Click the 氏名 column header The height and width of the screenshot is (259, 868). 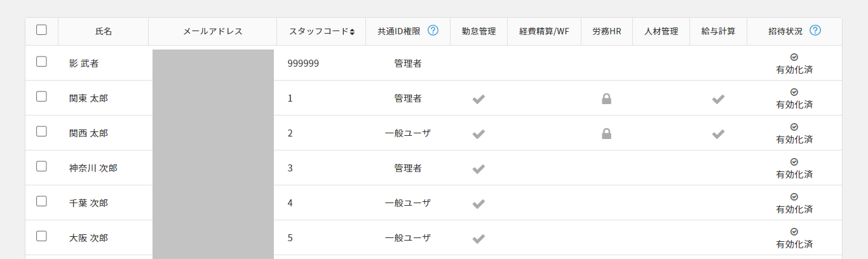pos(103,31)
